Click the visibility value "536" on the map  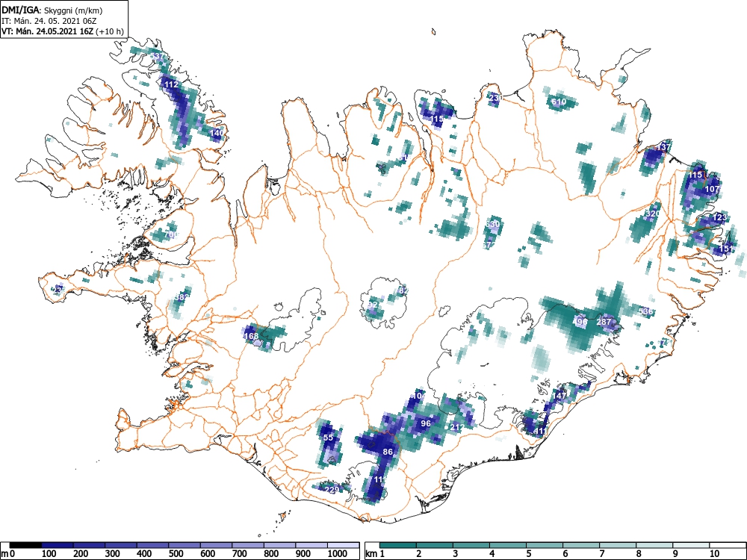[645, 311]
